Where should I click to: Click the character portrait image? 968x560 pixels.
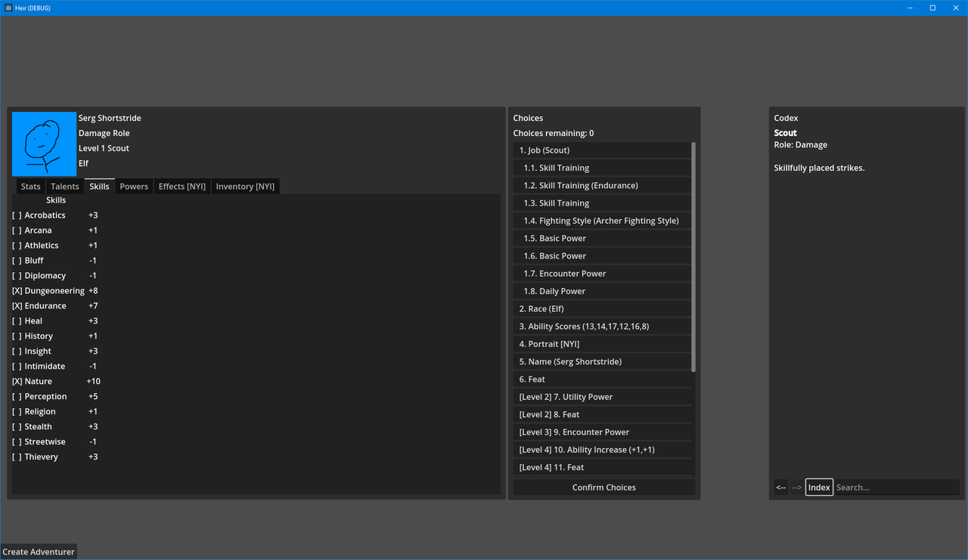point(44,144)
